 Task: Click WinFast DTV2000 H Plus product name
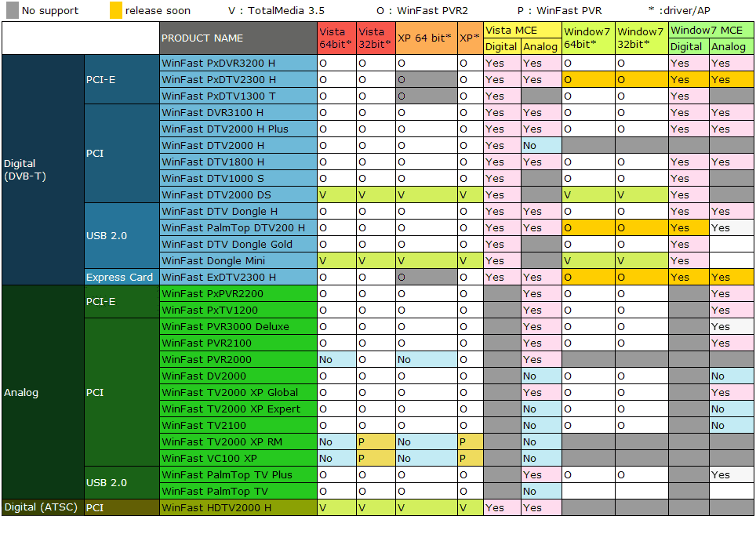click(238, 129)
